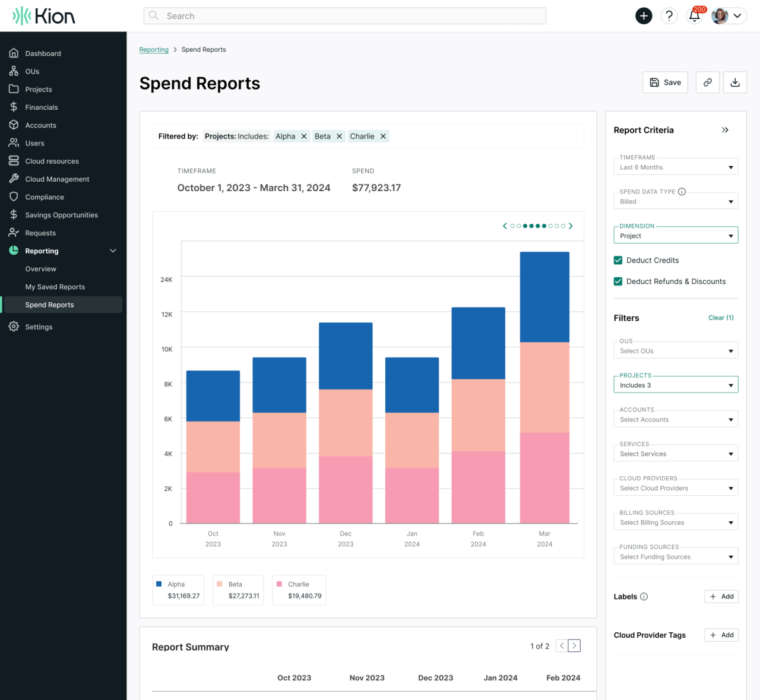The height and width of the screenshot is (700, 760).
Task: Copy the report link using link icon
Action: [707, 82]
